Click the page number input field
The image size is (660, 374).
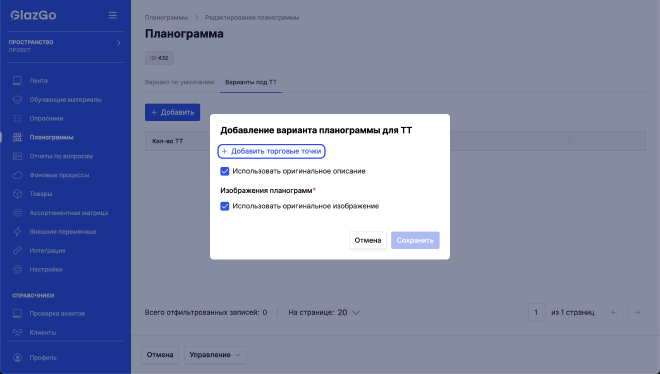point(537,313)
